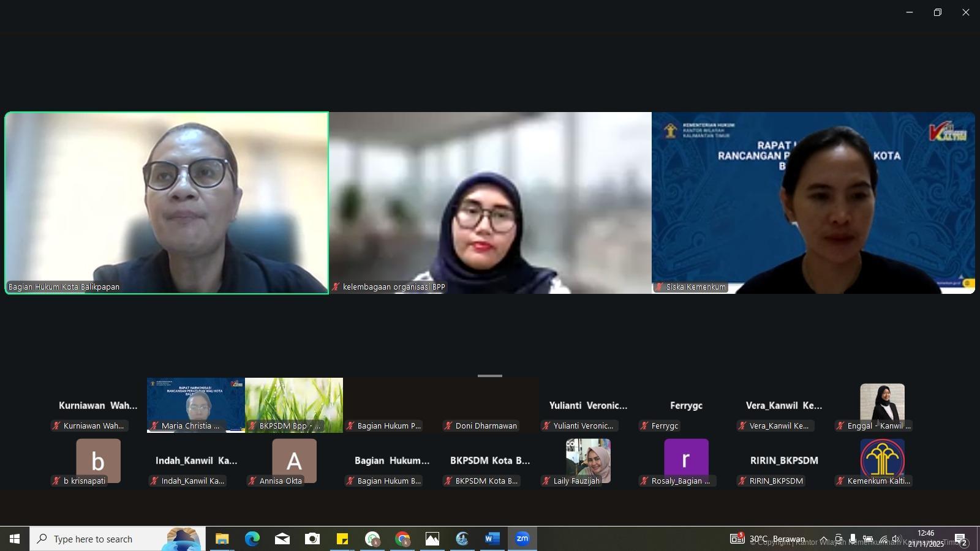Open the Mail app taskbar icon

[x=282, y=539]
